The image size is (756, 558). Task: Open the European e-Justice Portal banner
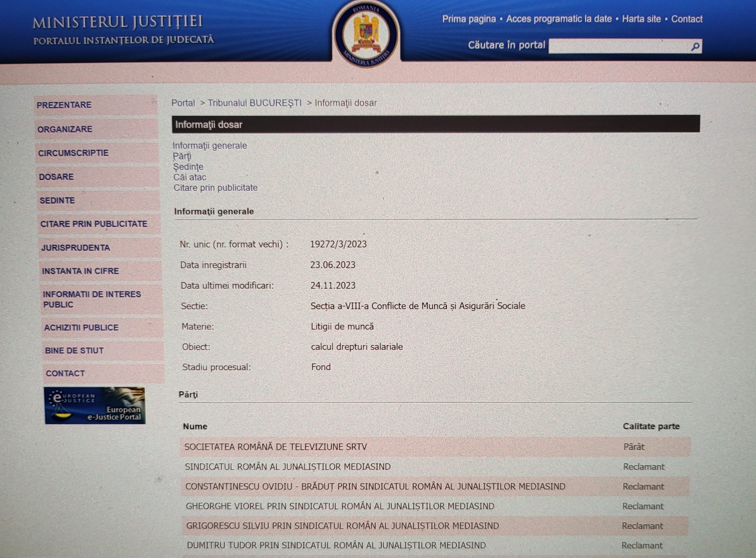click(x=95, y=405)
